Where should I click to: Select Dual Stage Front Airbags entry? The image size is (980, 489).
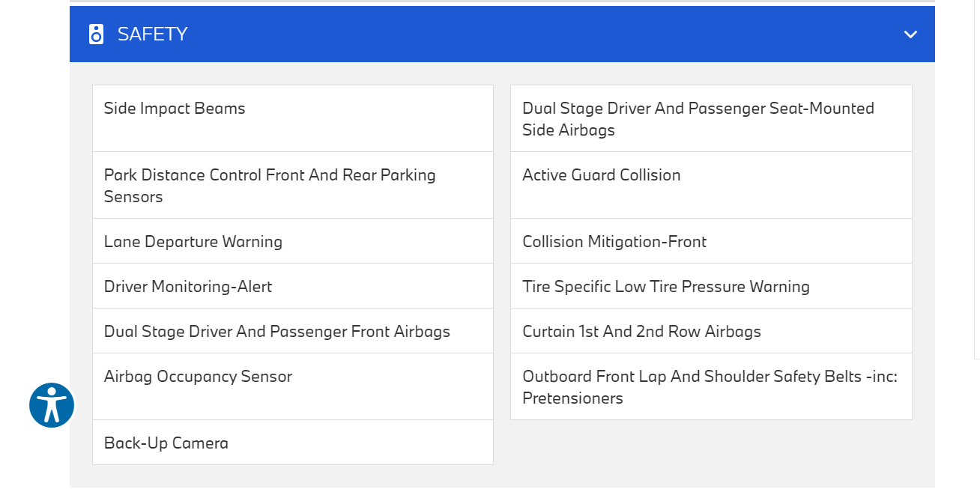pyautogui.click(x=277, y=332)
